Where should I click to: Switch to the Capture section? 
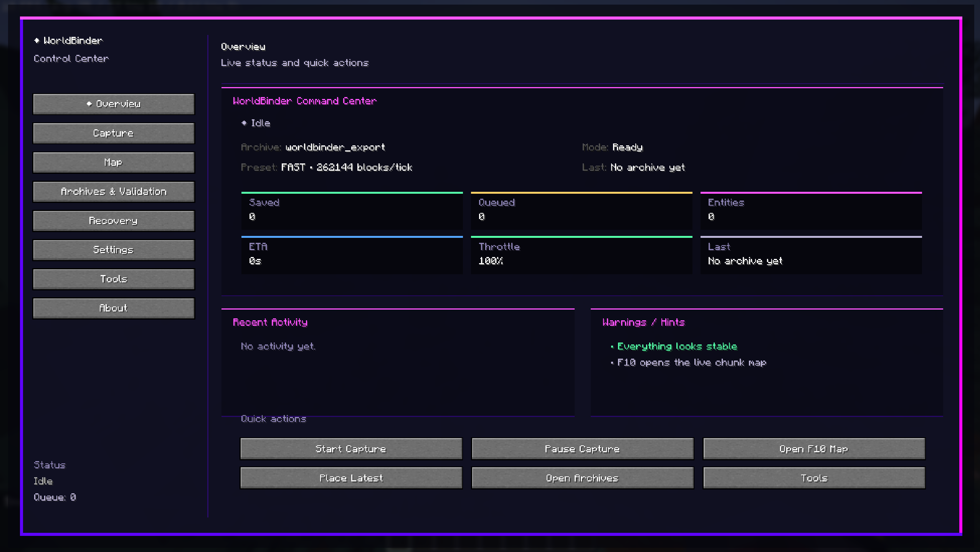tap(114, 133)
